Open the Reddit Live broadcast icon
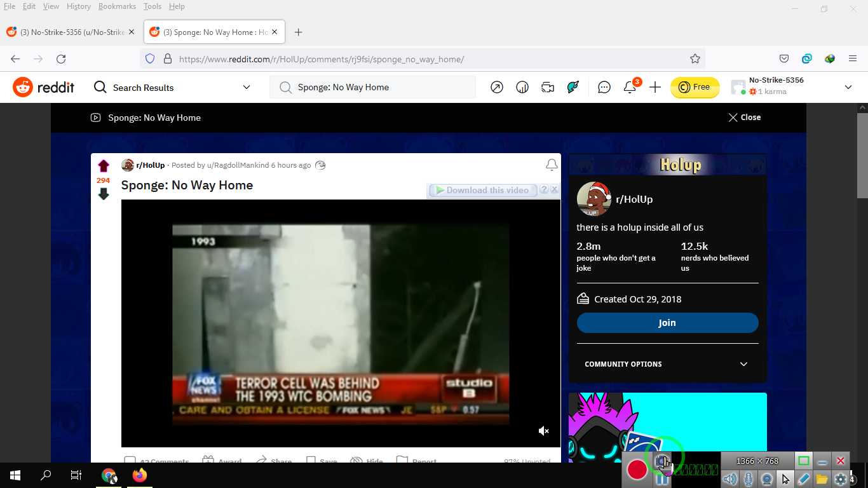The height and width of the screenshot is (488, 868). pyautogui.click(x=548, y=88)
